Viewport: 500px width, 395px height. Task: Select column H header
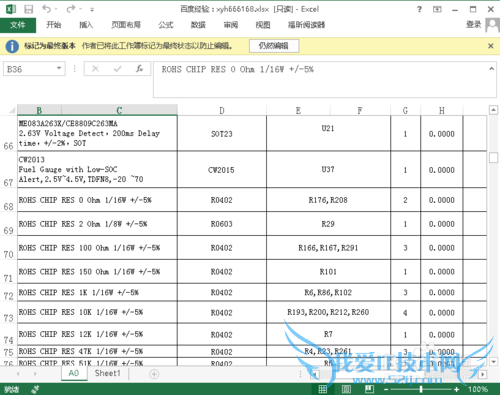442,110
